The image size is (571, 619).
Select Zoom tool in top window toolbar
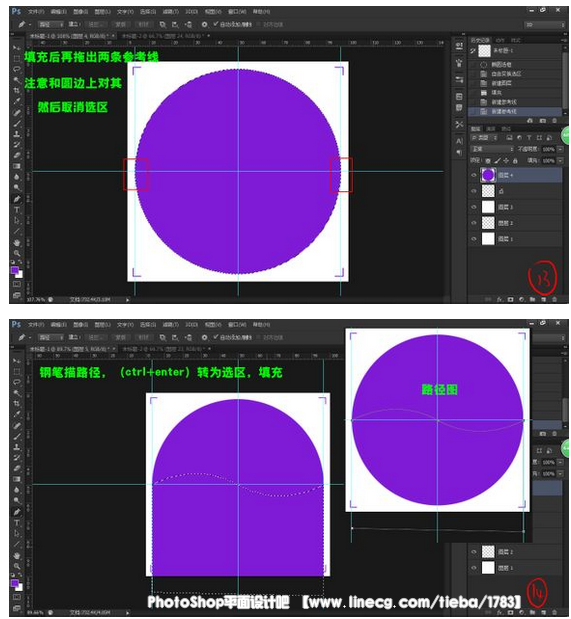(x=17, y=253)
